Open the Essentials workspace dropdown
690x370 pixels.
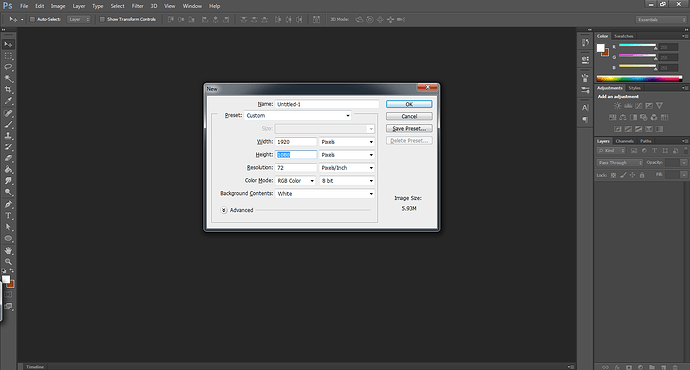pyautogui.click(x=661, y=19)
